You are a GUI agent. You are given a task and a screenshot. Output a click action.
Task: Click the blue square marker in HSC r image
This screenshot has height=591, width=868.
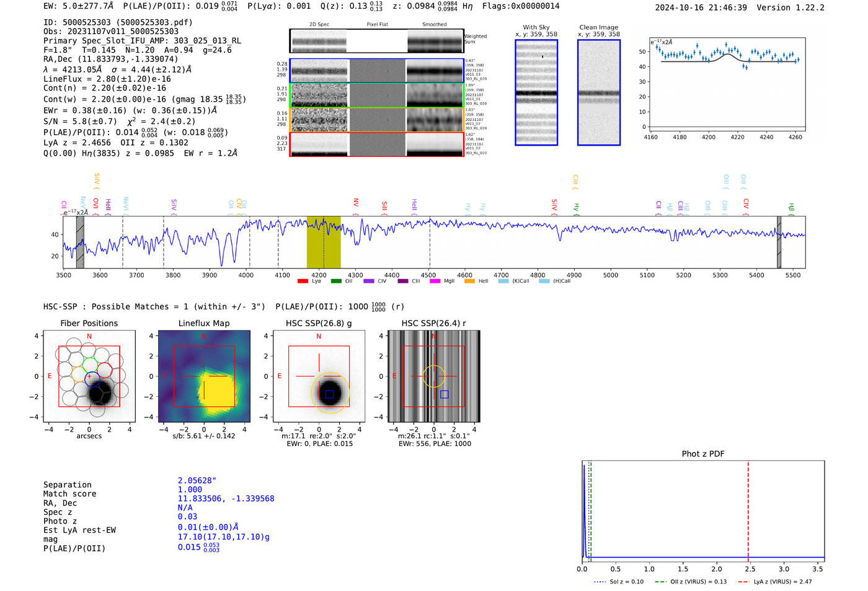[x=444, y=394]
